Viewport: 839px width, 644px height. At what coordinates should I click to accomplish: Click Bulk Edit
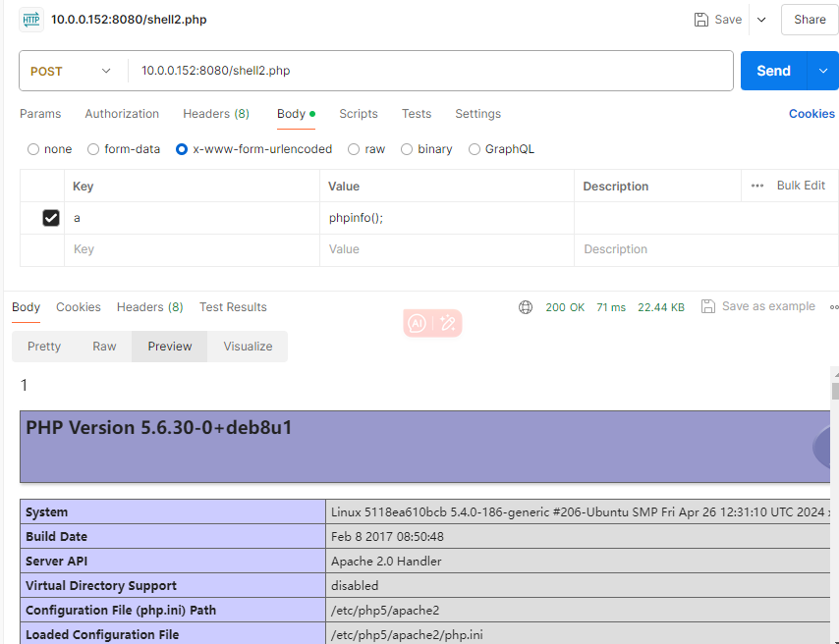click(801, 186)
